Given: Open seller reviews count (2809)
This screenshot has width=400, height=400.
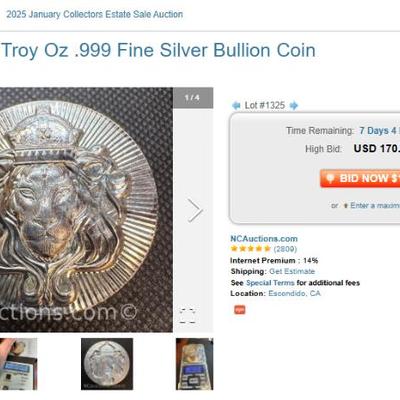Looking at the screenshot, I should point(285,249).
